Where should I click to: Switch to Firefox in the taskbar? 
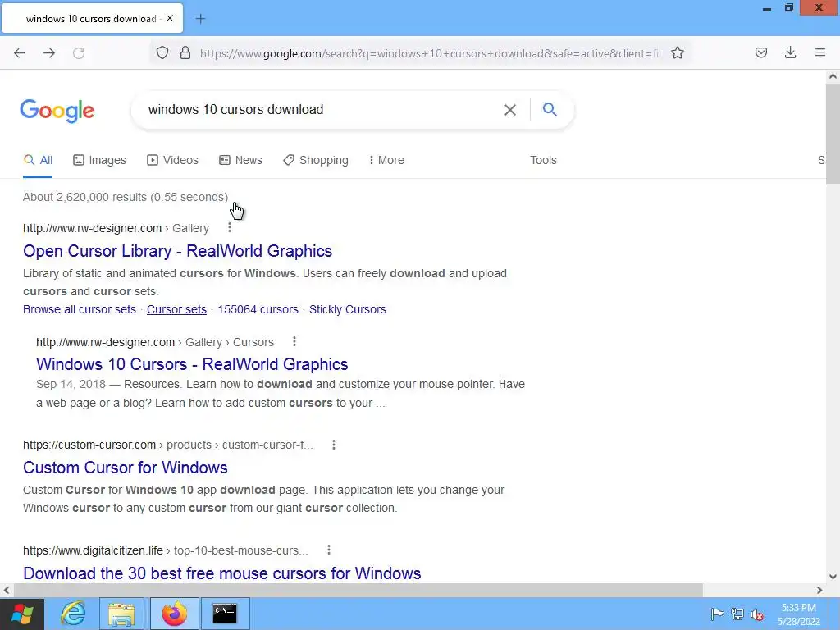(x=175, y=614)
